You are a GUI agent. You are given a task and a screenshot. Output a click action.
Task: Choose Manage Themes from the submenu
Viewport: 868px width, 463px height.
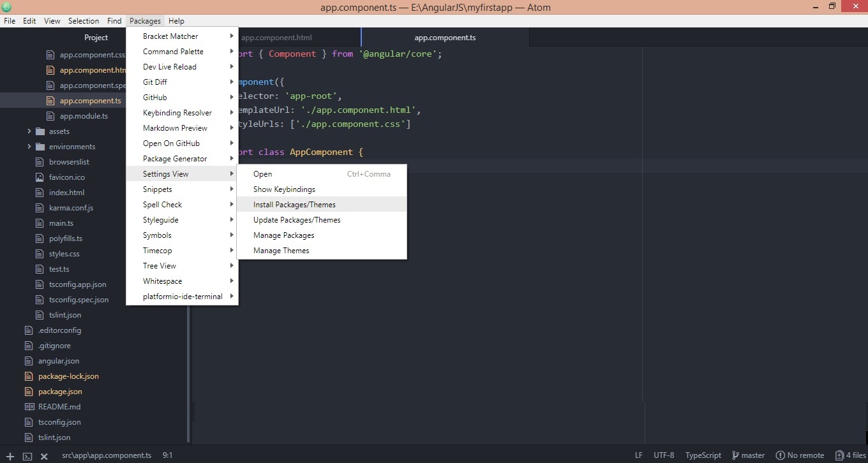(x=281, y=251)
